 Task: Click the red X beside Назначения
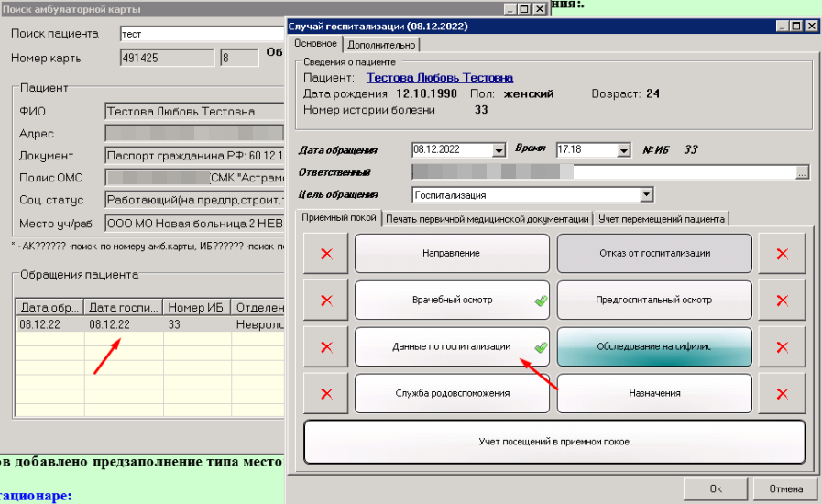coord(783,394)
